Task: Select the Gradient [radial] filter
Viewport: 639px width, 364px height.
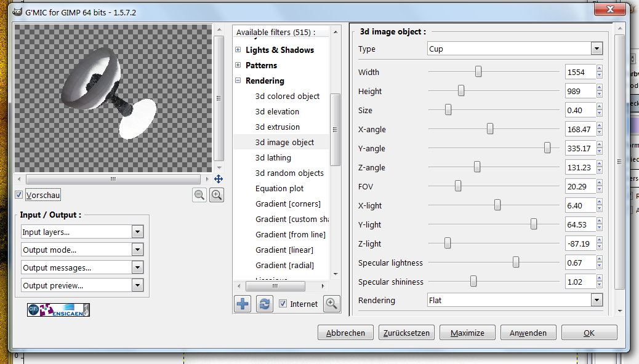Action: 285,266
